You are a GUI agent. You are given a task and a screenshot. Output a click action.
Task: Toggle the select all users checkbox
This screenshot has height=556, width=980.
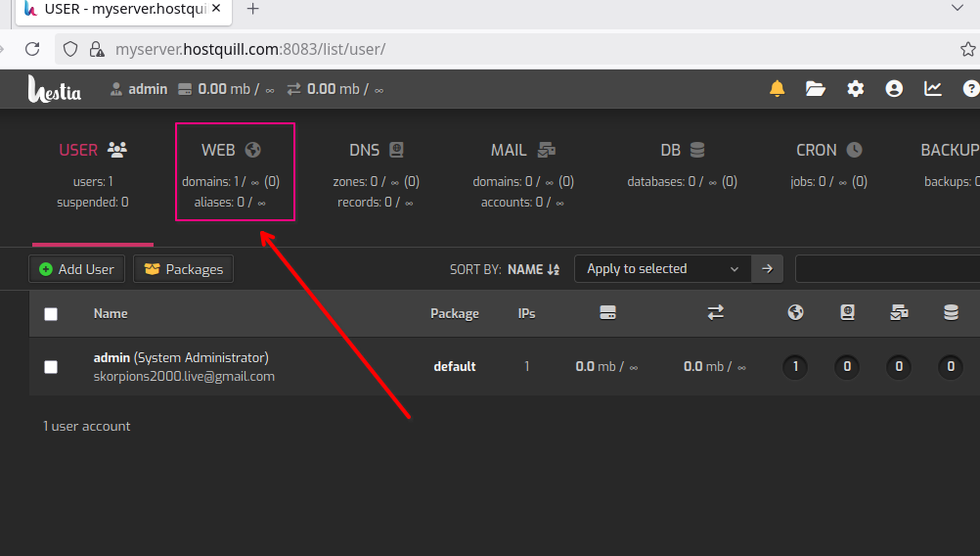click(x=51, y=314)
